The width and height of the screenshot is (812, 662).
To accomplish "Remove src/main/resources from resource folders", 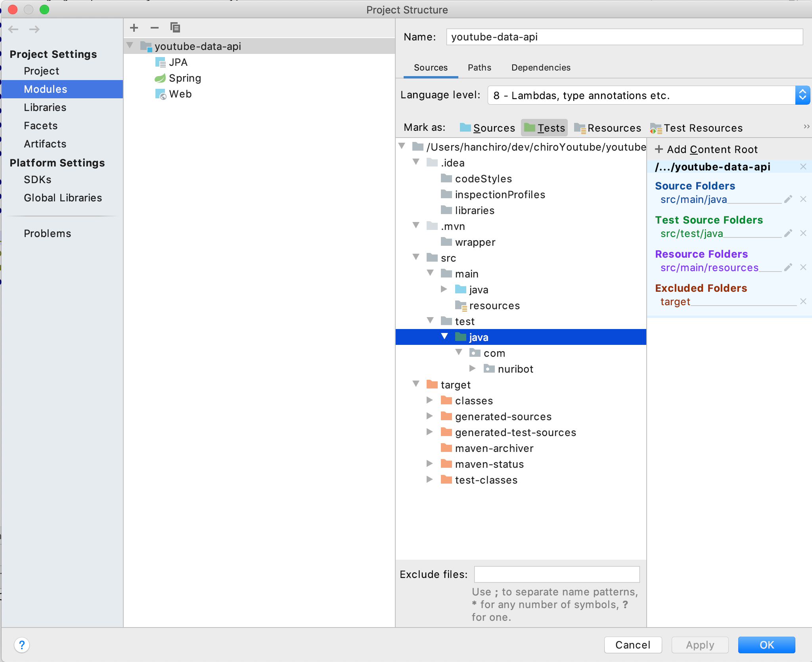I will [x=803, y=267].
